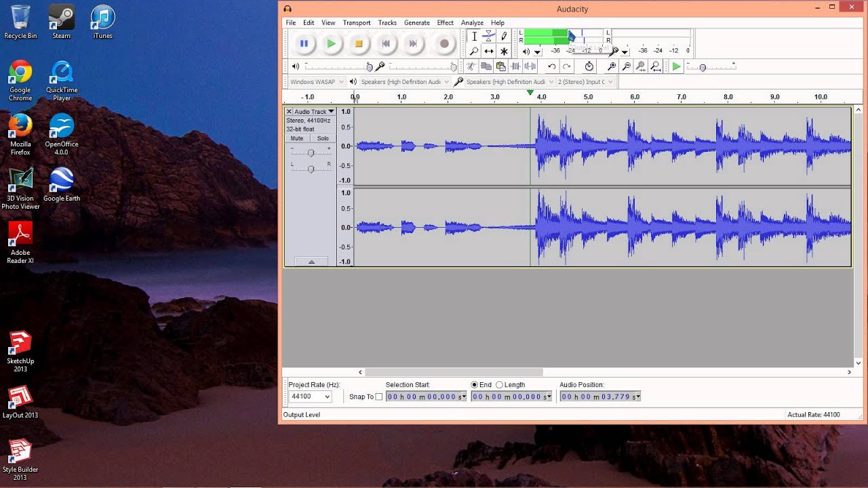Select the End radio button
Viewport: 868px width, 488px height.
point(475,385)
